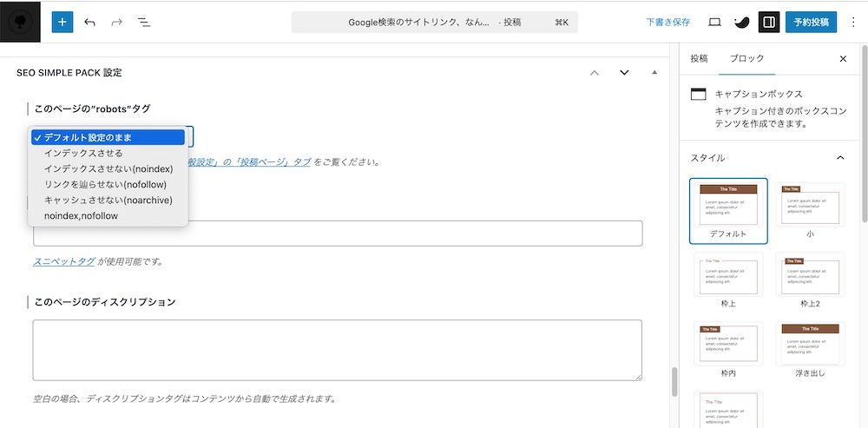Move SEO SIMPLE PACK panel up
The width and height of the screenshot is (868, 428).
click(595, 73)
